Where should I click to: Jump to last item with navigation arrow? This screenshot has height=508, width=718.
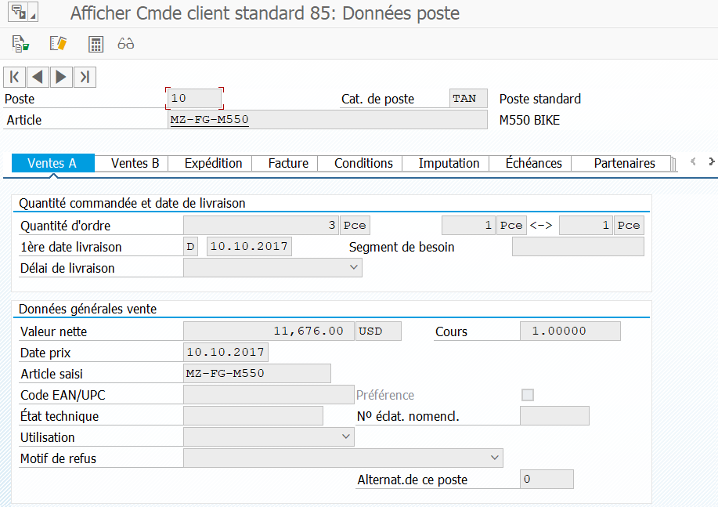(85, 77)
